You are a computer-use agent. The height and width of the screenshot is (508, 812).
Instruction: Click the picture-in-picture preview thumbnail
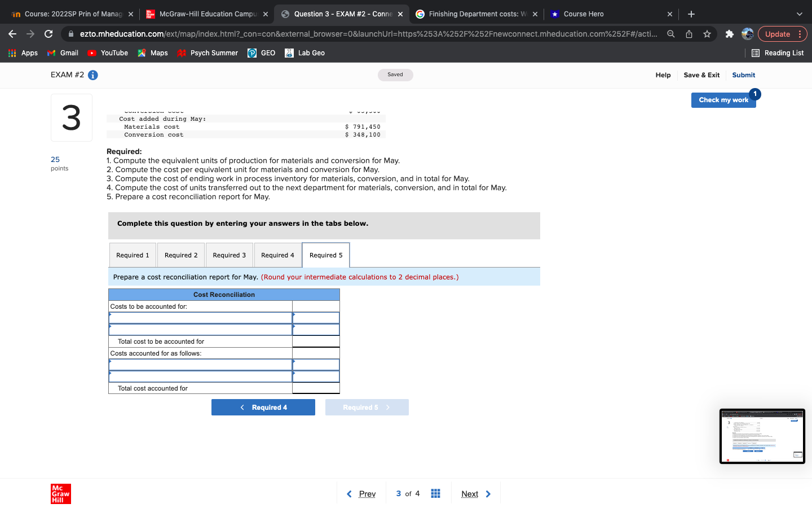[x=762, y=436]
